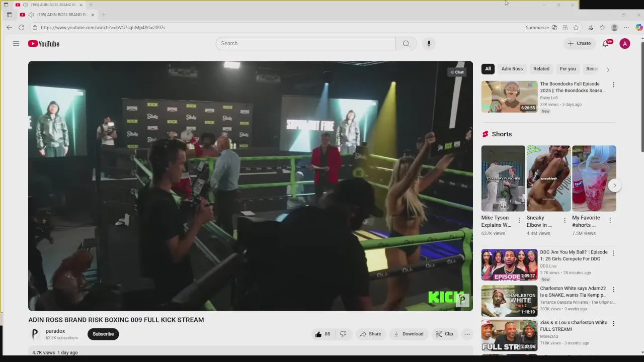This screenshot has width=644, height=362.
Task: Open the paradox channel name link
Action: [x=55, y=331]
